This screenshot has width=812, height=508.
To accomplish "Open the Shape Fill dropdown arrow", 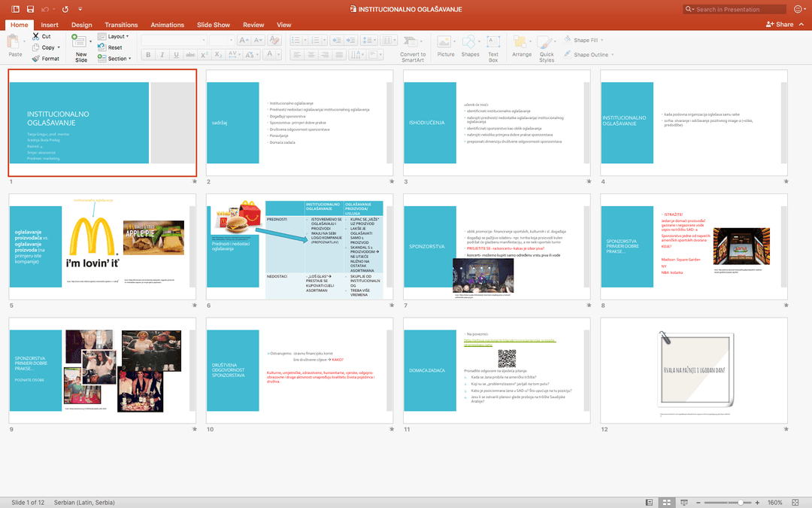I will 603,40.
